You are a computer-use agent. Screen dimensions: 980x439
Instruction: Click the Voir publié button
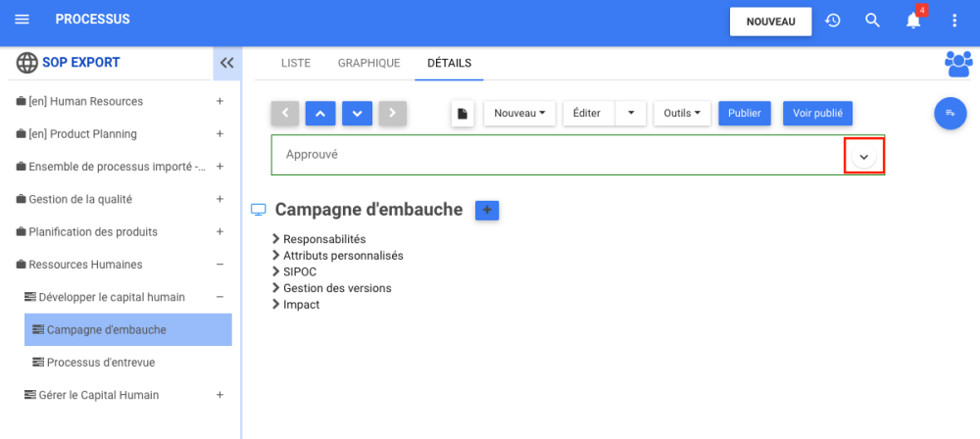tap(817, 114)
